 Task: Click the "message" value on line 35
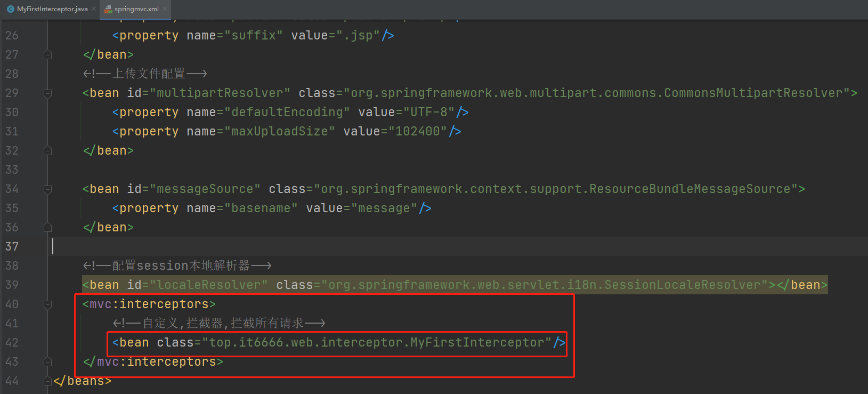click(x=384, y=208)
